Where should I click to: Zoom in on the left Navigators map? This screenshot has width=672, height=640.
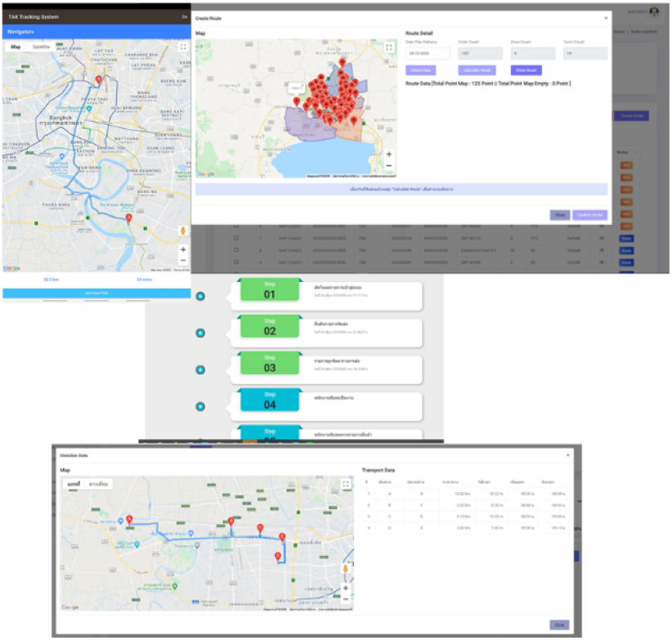tap(182, 250)
